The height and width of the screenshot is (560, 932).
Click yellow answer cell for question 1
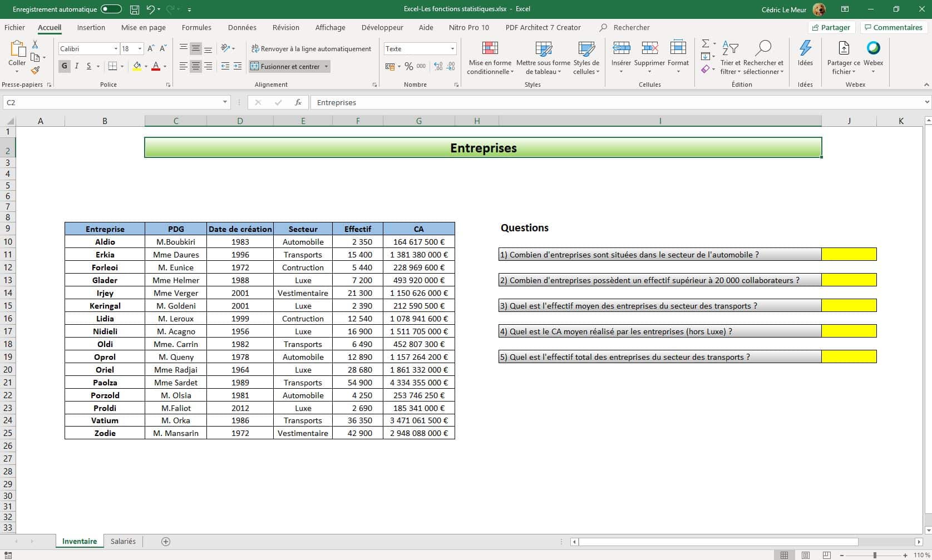coord(849,255)
